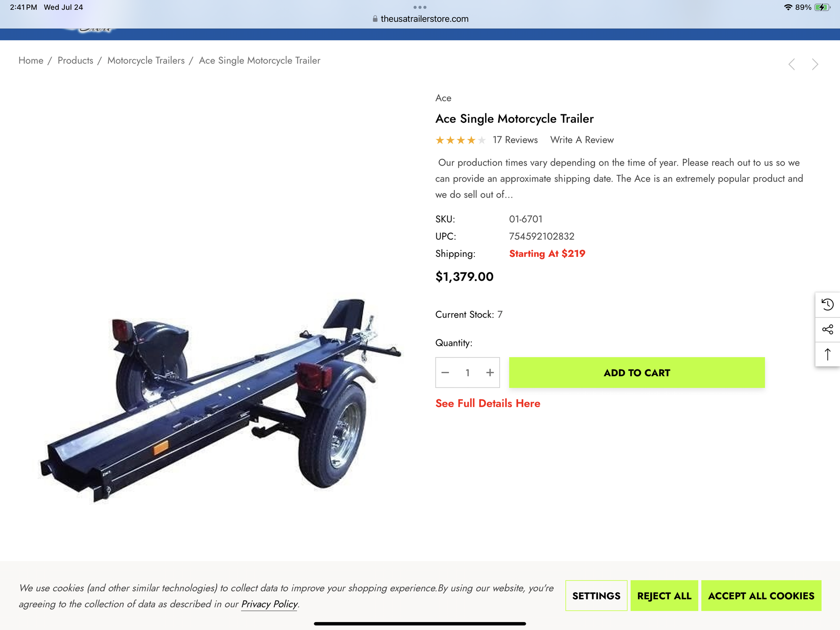Screen dimensions: 840x630
Task: Open recently viewed history icon
Action: pyautogui.click(x=827, y=304)
